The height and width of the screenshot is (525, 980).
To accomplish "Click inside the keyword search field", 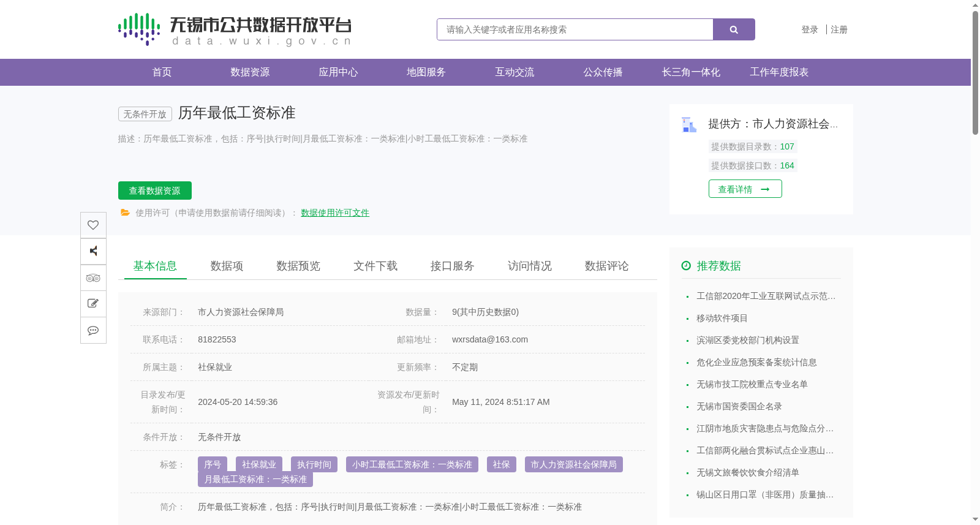I will coord(575,29).
